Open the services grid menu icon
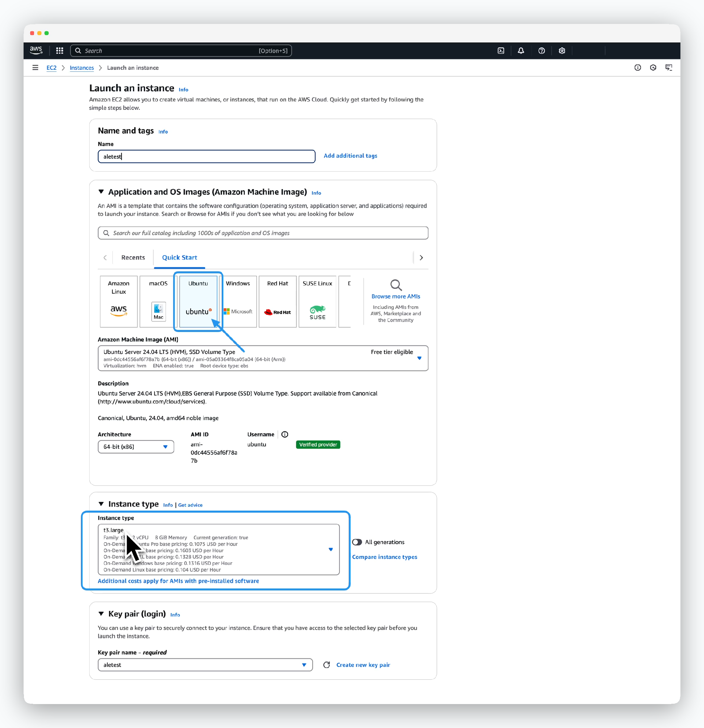This screenshot has width=704, height=728. (59, 51)
